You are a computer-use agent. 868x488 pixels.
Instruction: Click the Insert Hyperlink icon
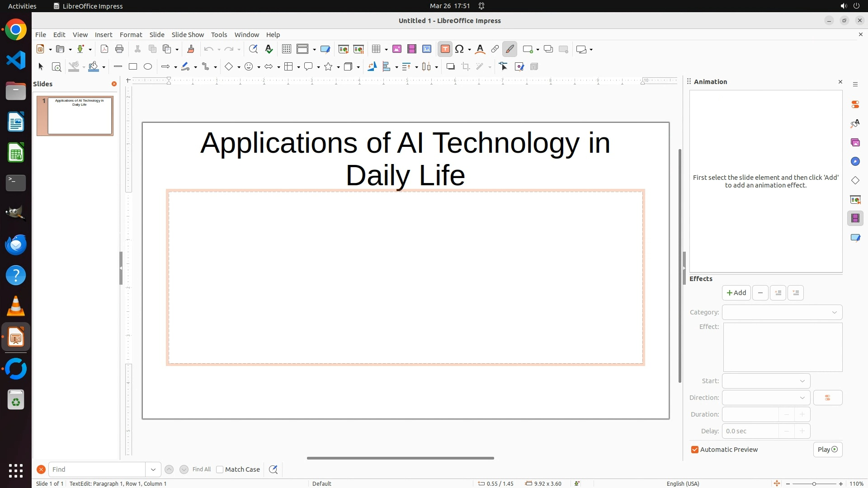[495, 49]
